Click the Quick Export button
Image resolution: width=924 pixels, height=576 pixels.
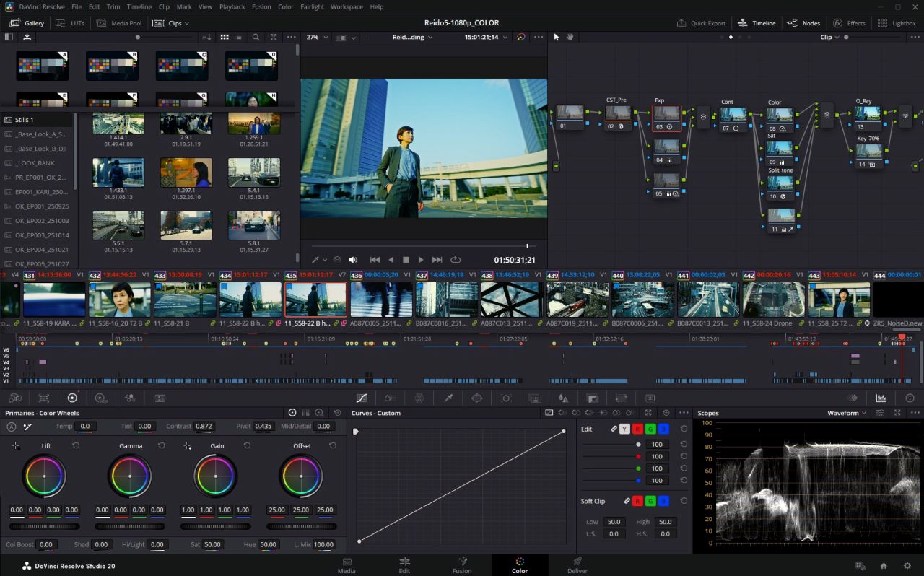tap(701, 23)
